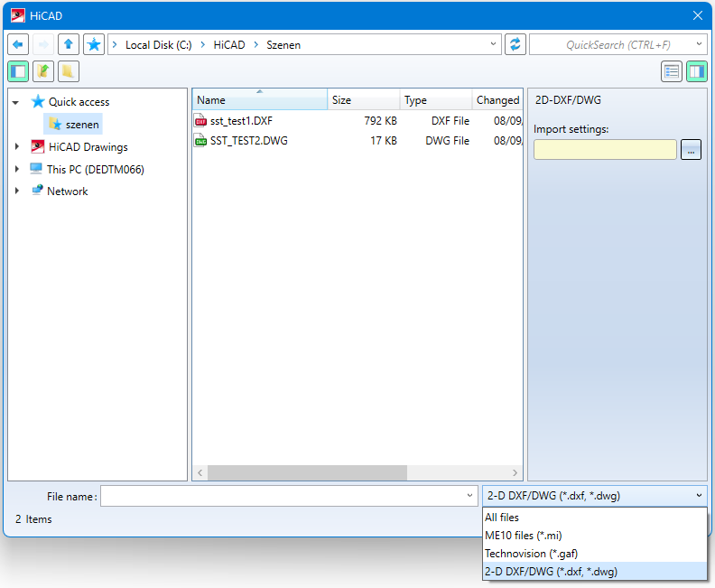Sort by Changed column header
The image size is (715, 588).
click(x=497, y=99)
